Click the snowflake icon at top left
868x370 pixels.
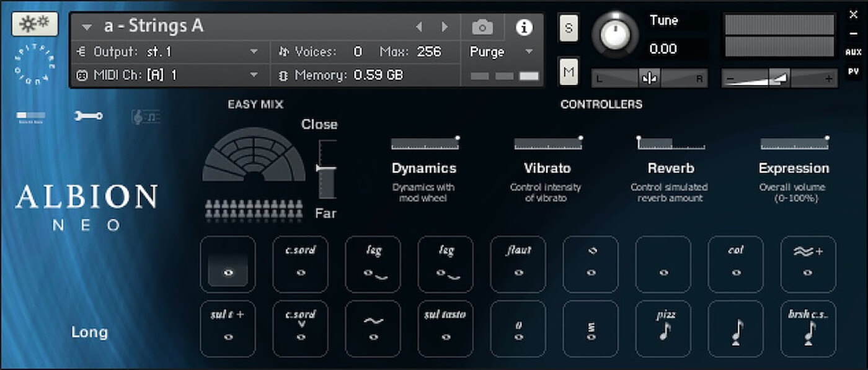coord(34,24)
